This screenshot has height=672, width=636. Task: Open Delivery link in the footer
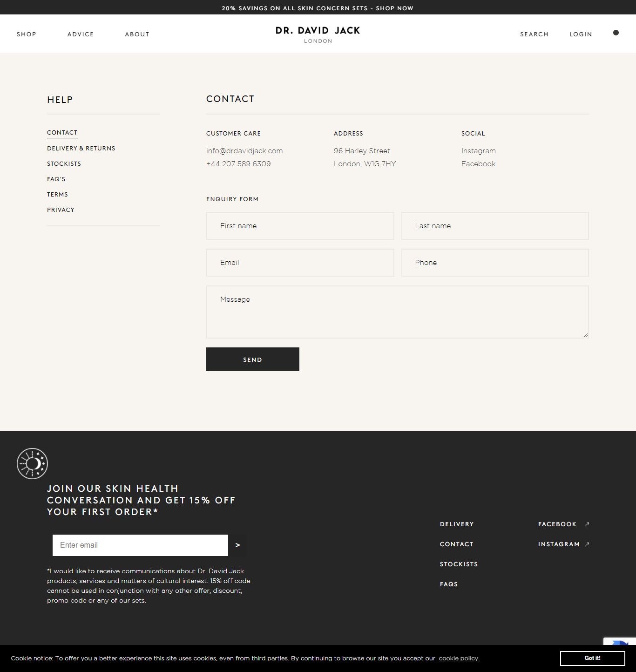(x=457, y=524)
